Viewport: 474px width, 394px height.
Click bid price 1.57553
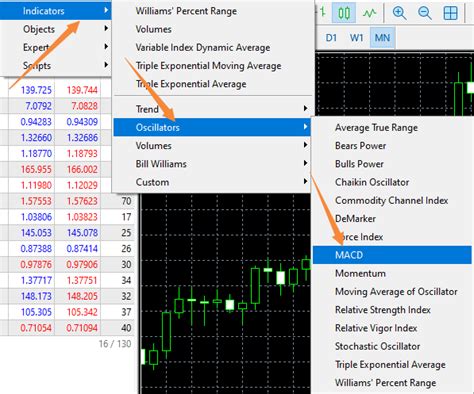click(36, 201)
